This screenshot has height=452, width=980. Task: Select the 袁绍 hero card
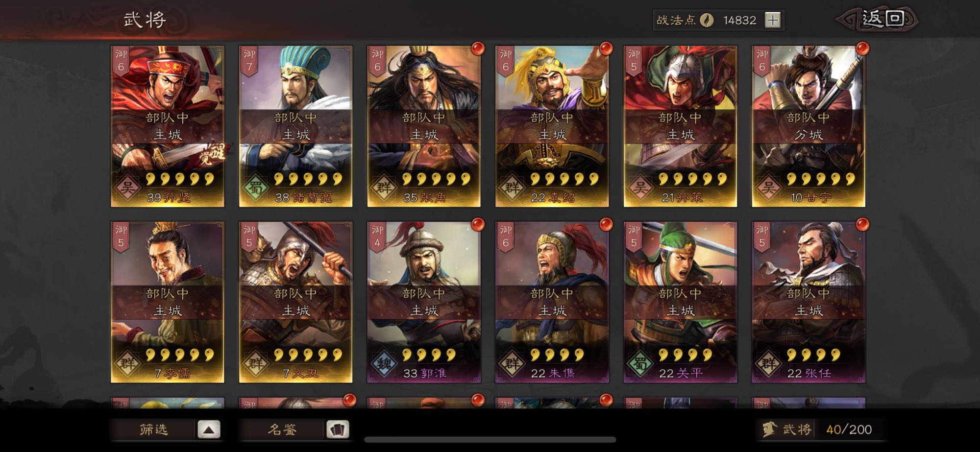pos(552,126)
